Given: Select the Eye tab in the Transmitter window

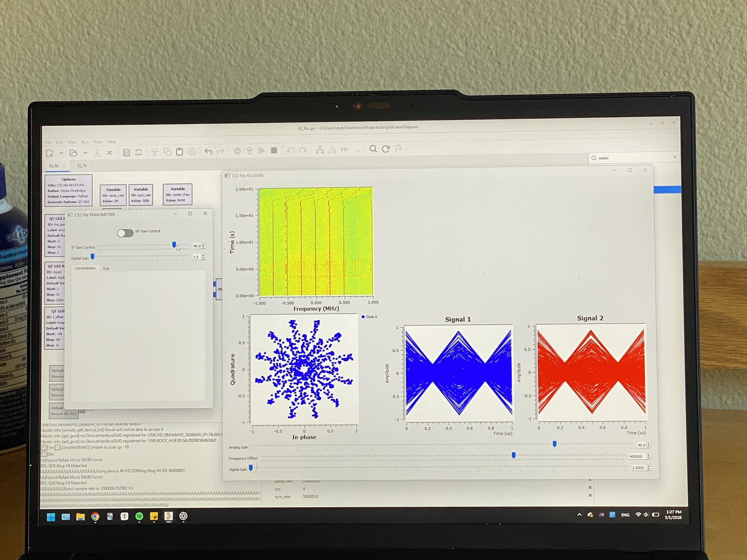Looking at the screenshot, I should [106, 268].
